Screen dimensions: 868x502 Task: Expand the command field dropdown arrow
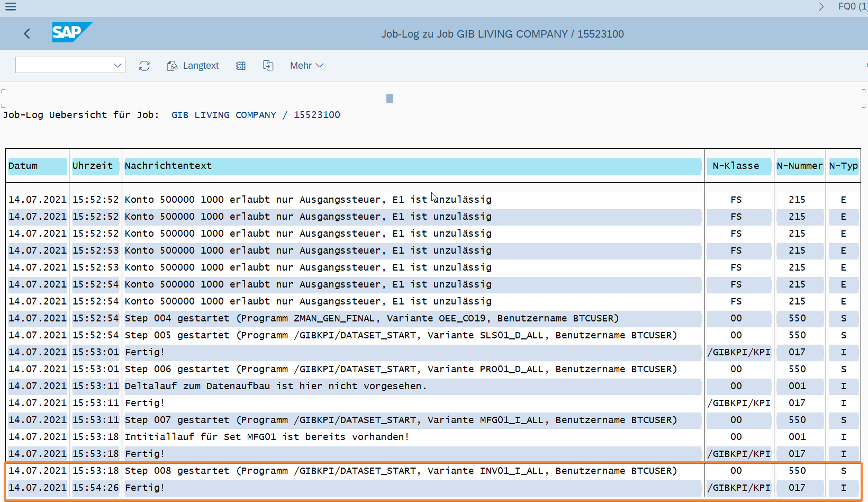coord(117,65)
